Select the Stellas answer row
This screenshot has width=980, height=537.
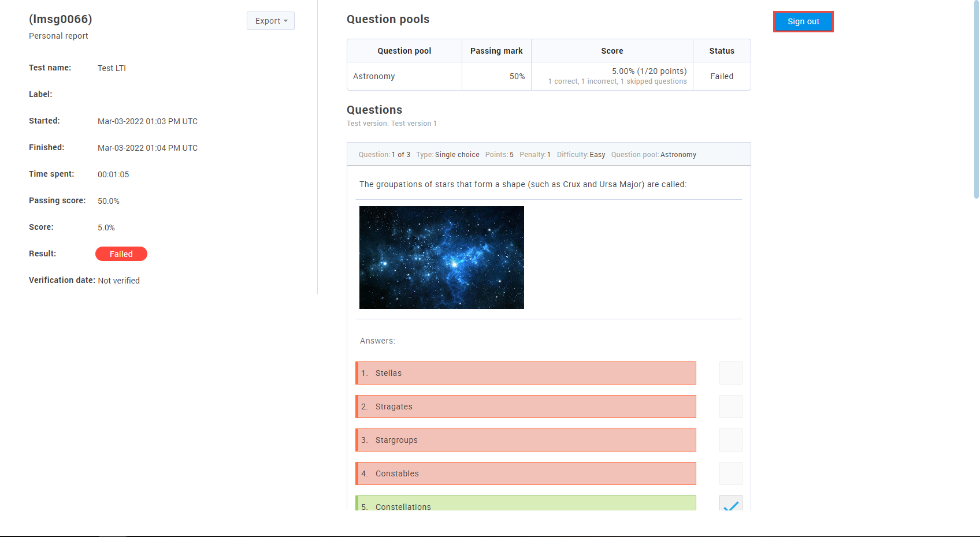point(526,373)
